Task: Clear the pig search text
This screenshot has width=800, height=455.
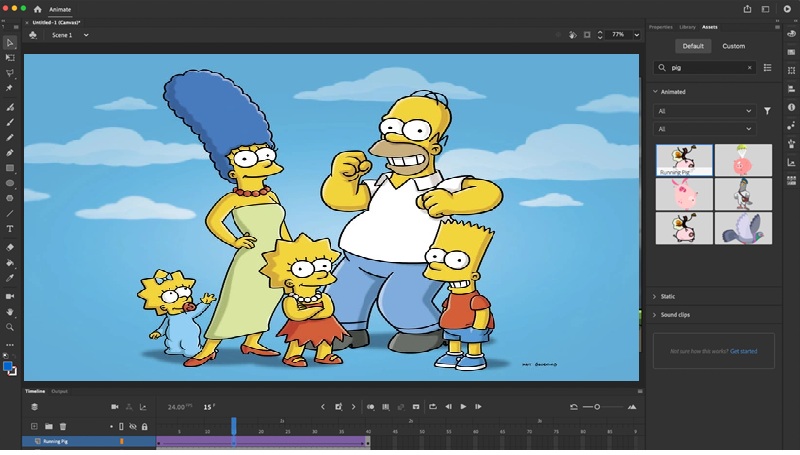Action: (749, 67)
